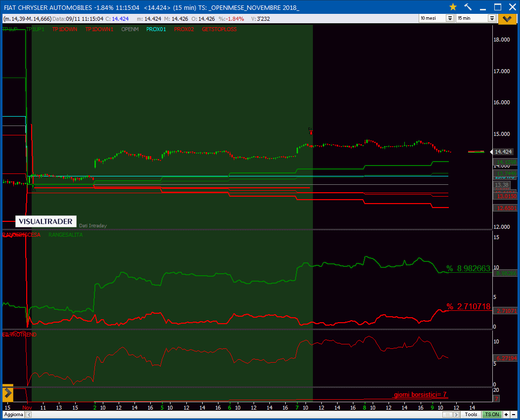The height and width of the screenshot is (420, 520).
Task: Click the % 8.982663 green readout
Action: click(x=468, y=268)
